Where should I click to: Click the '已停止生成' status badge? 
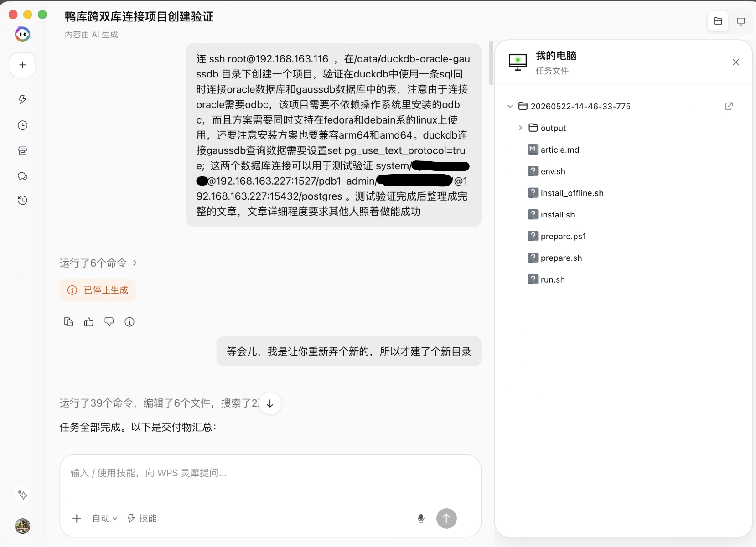pos(98,290)
